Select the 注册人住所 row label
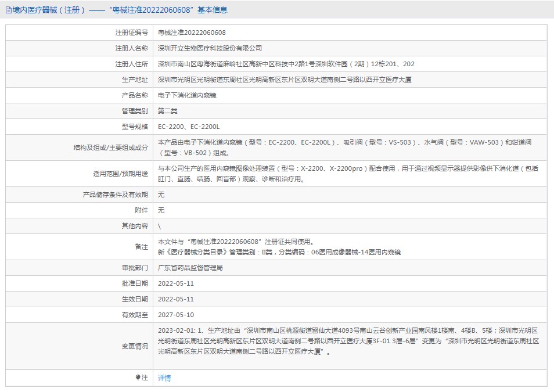Screen dimensions: 554x392 click(x=131, y=64)
